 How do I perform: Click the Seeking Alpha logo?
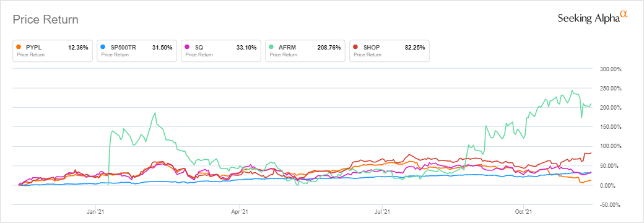593,18
